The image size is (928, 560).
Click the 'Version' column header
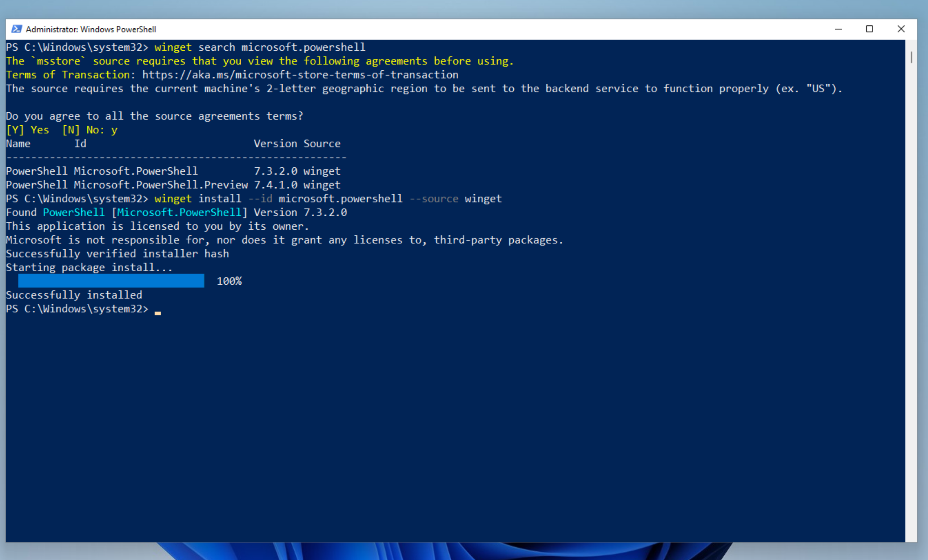(x=275, y=144)
